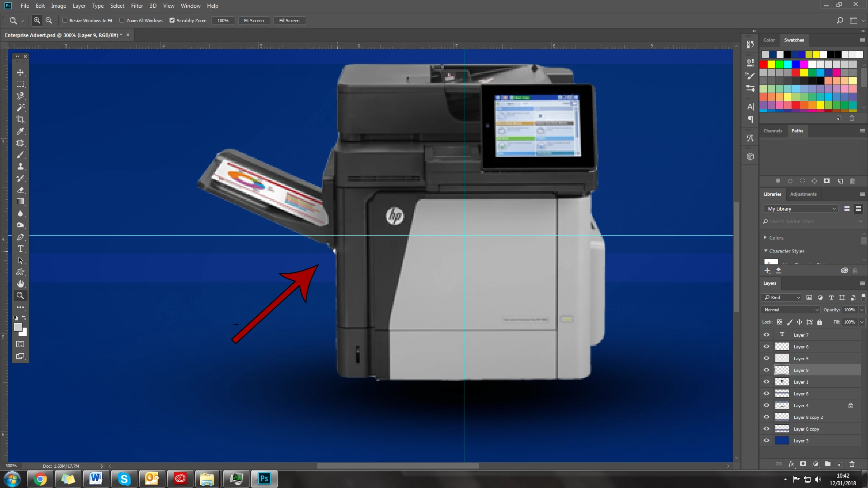Expand the Colors section in Libraries
868x488 pixels.
[765, 237]
